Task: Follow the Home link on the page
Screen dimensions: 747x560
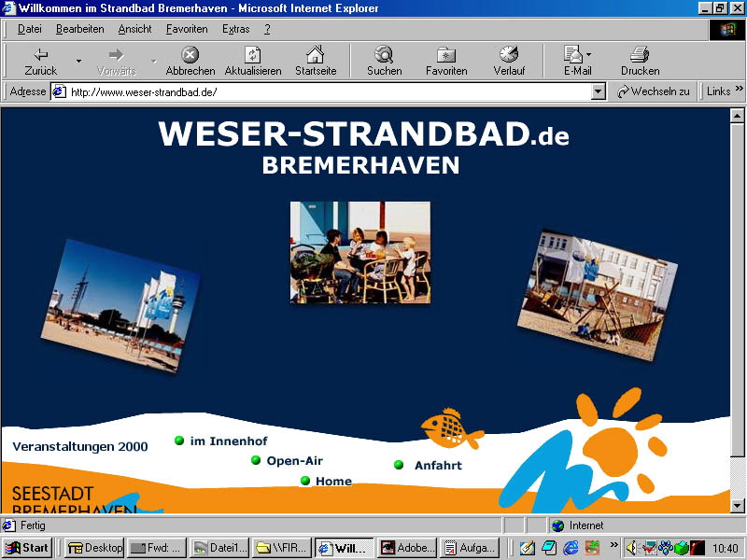Action: tap(333, 481)
